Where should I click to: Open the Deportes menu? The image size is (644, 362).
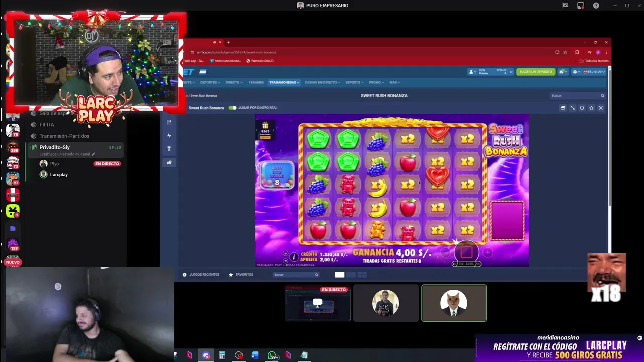[210, 82]
